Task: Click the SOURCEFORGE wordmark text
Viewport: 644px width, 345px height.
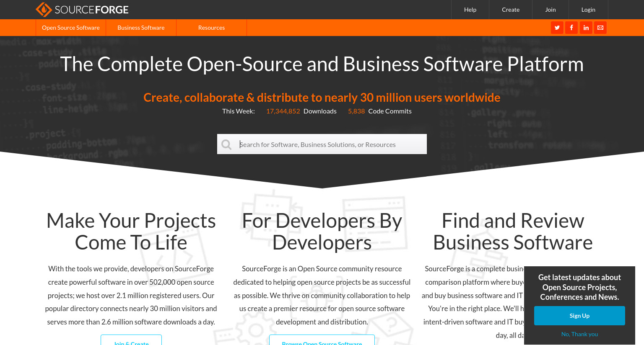Action: tap(92, 10)
